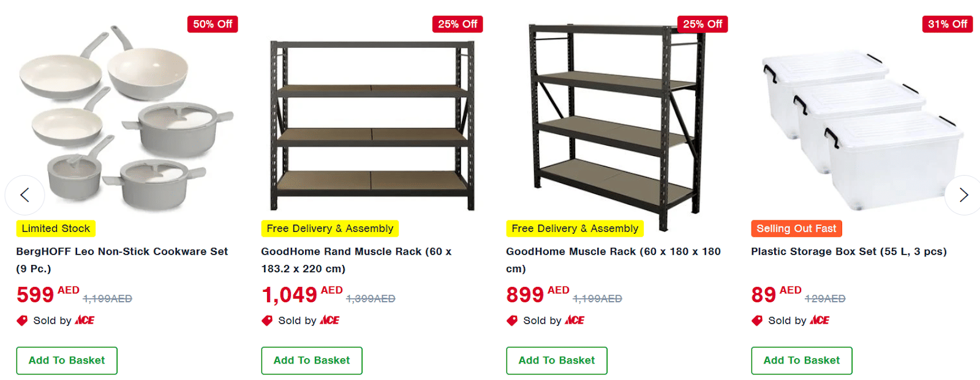Add Plastic Storage Box Set to basket
This screenshot has width=980, height=380.
click(802, 360)
